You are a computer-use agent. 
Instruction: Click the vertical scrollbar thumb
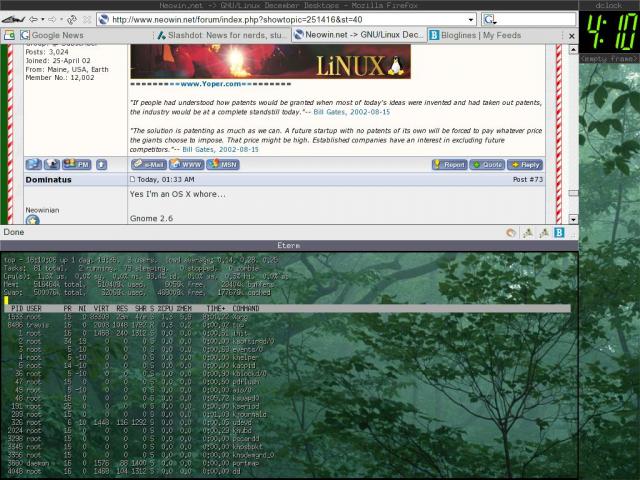pos(573,193)
